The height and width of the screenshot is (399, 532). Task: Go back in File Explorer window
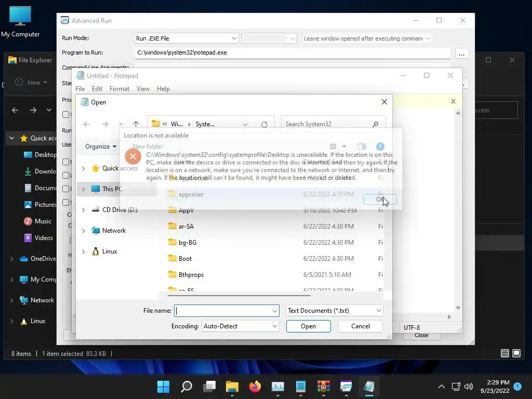(15, 110)
